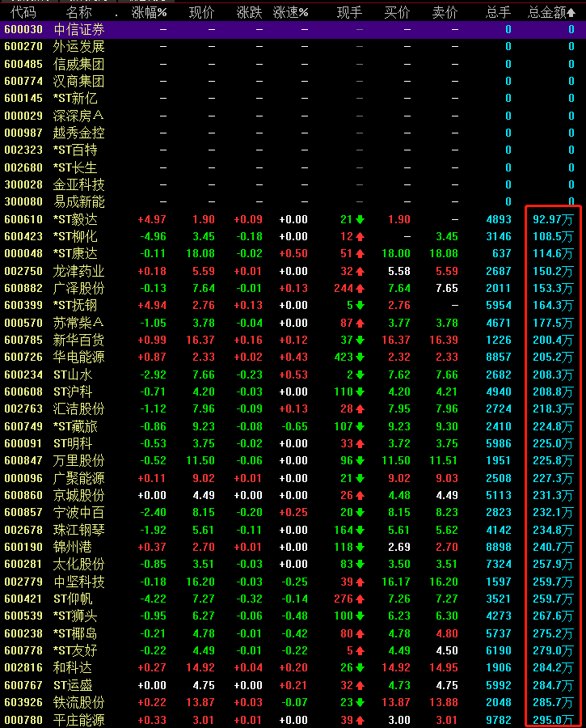The width and height of the screenshot is (586, 728).
Task: Select stock 京城股份
Action: click(79, 495)
